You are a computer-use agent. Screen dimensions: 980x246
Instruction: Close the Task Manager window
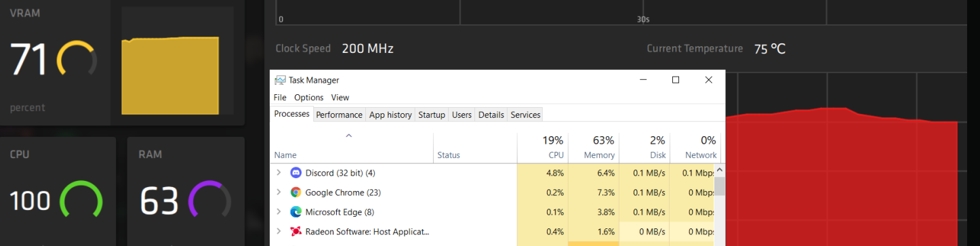709,80
